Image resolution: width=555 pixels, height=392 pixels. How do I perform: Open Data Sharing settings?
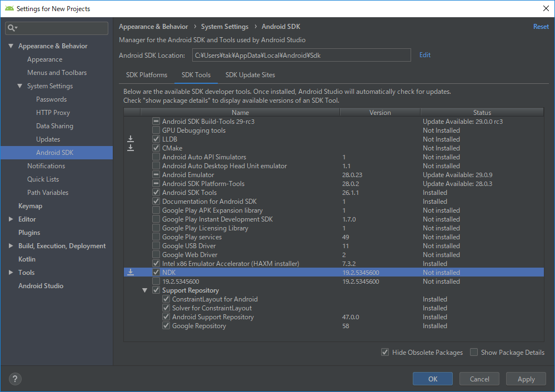click(54, 126)
